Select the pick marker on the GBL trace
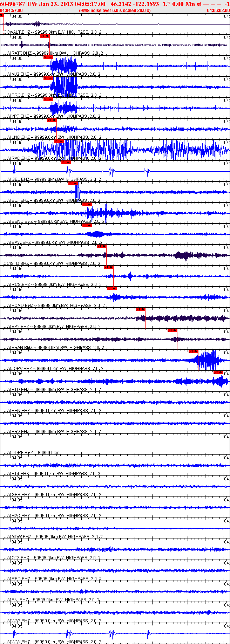Screen dimensions: 230x644 [66, 162]
